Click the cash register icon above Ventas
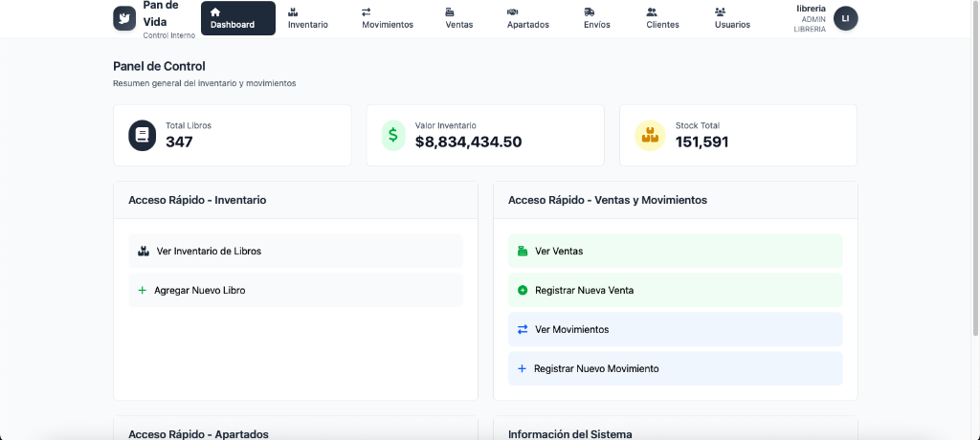980x440 pixels. [450, 11]
